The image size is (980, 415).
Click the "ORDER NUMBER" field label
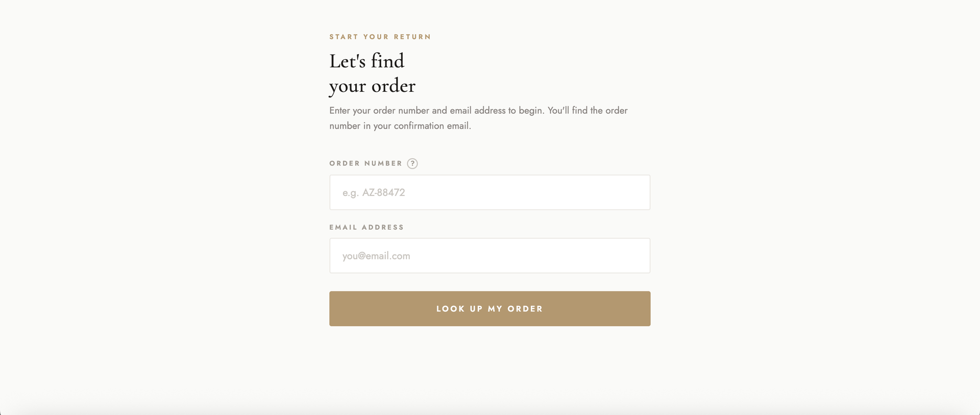tap(366, 163)
